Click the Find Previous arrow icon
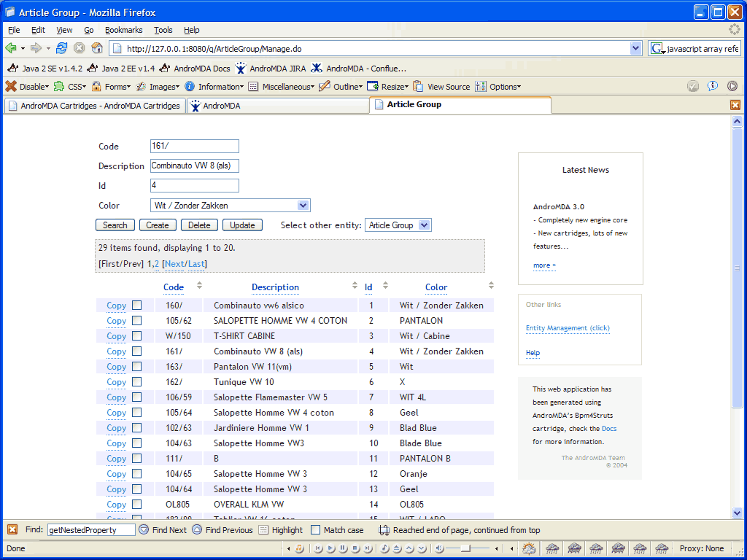Viewport: 747px width, 560px height. pyautogui.click(x=197, y=530)
